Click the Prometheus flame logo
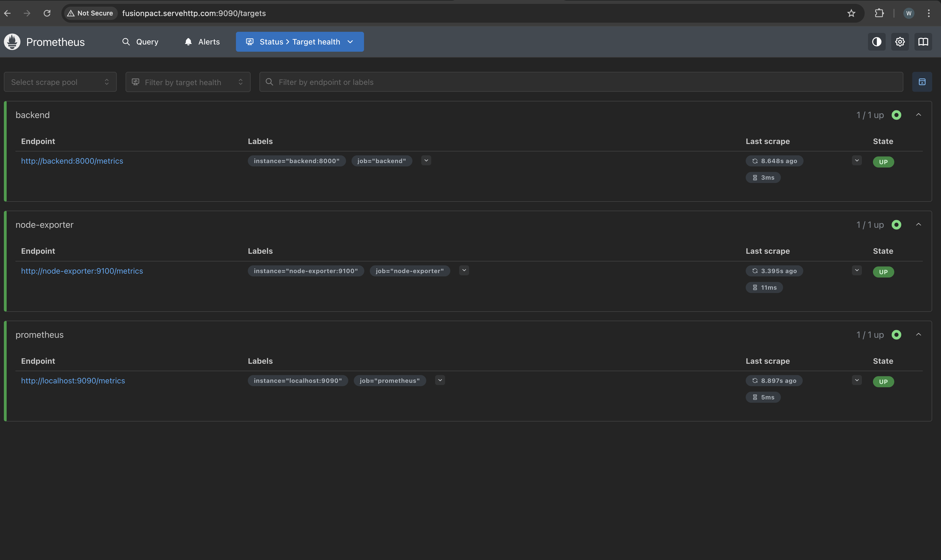941x560 pixels. tap(12, 41)
